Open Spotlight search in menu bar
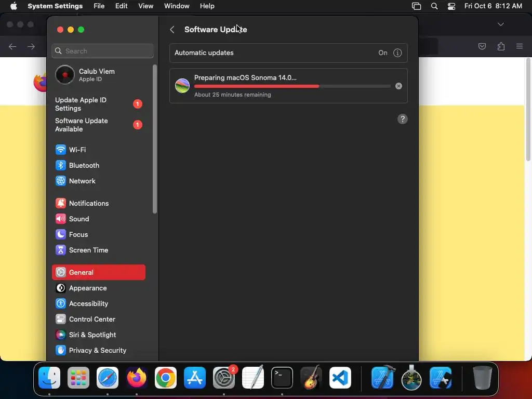The image size is (532, 399). click(x=434, y=6)
